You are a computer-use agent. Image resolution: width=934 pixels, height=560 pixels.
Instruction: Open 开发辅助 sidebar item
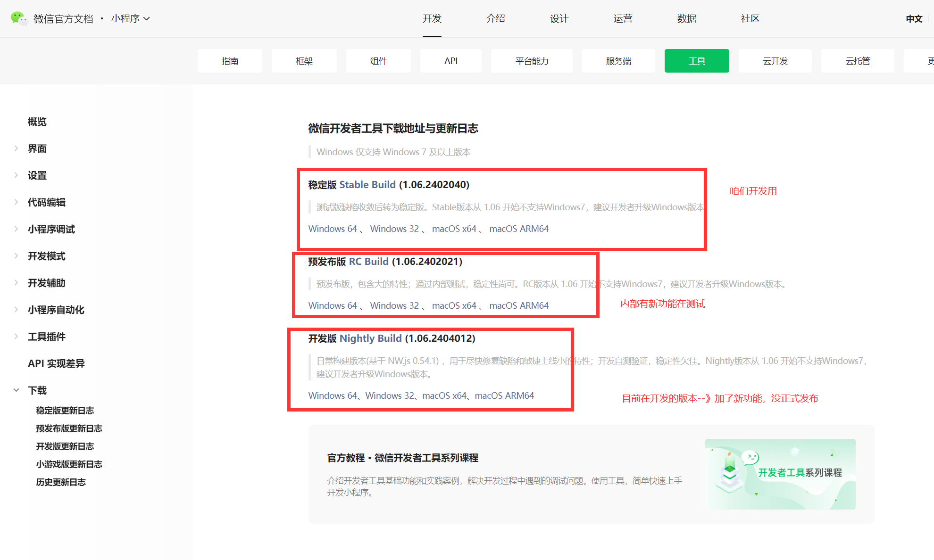47,283
